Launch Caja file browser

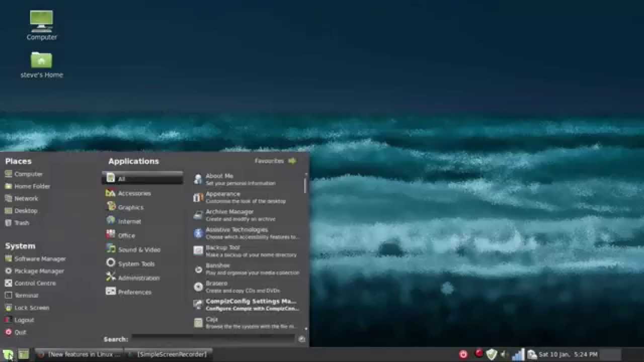point(247,322)
